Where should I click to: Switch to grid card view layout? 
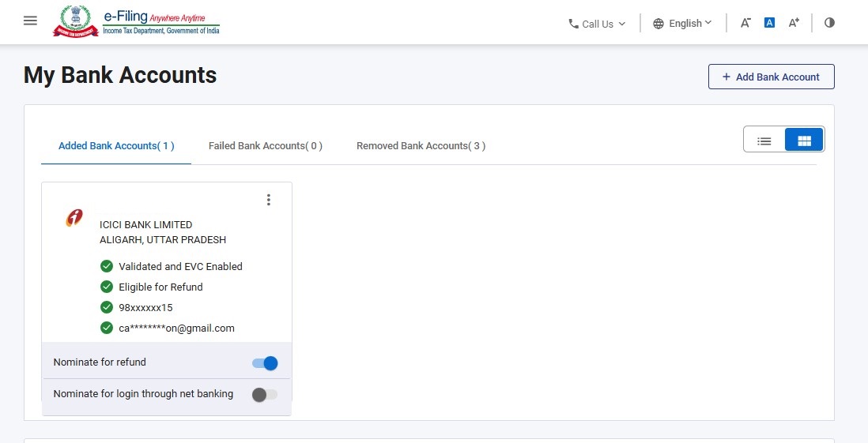coord(804,140)
